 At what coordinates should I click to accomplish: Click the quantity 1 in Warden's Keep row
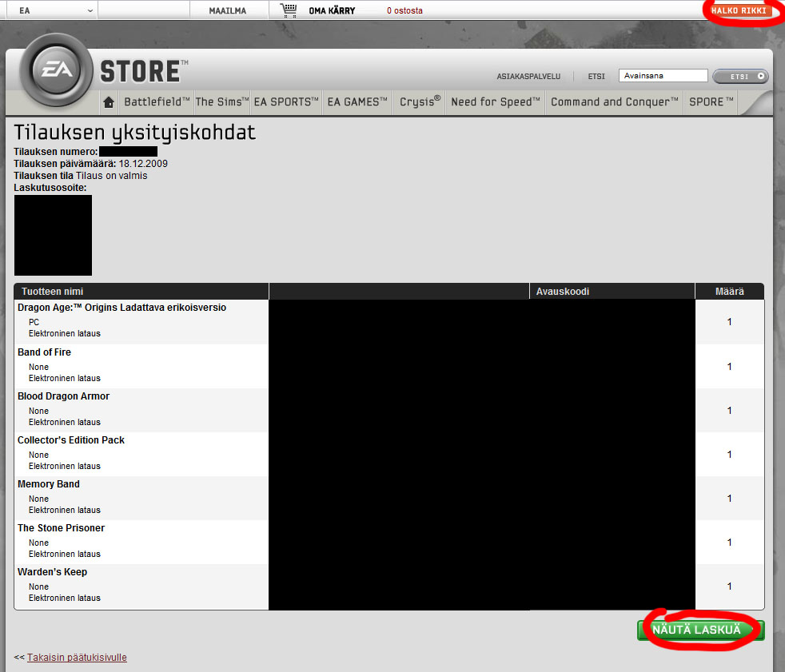tap(729, 587)
